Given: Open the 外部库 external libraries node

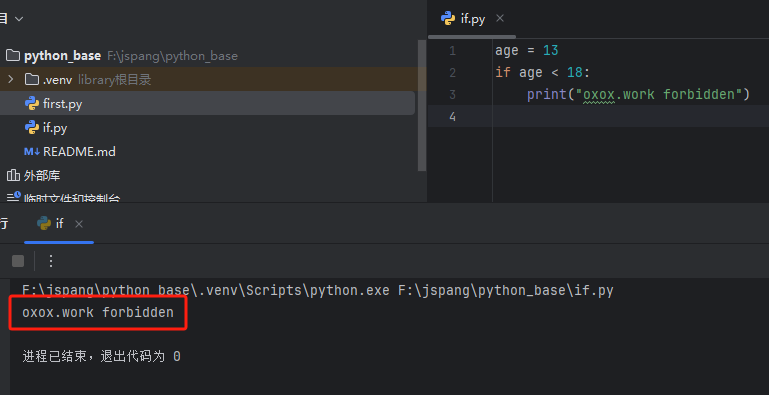Looking at the screenshot, I should (42, 175).
